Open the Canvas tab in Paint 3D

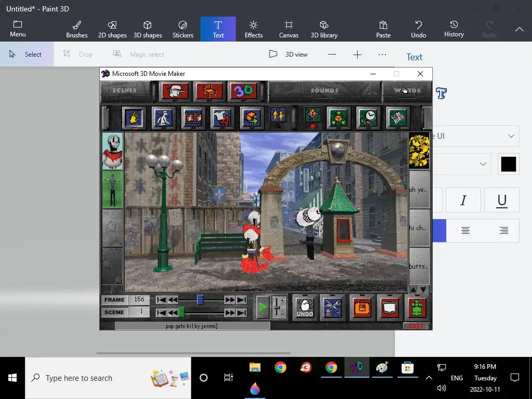(x=289, y=29)
